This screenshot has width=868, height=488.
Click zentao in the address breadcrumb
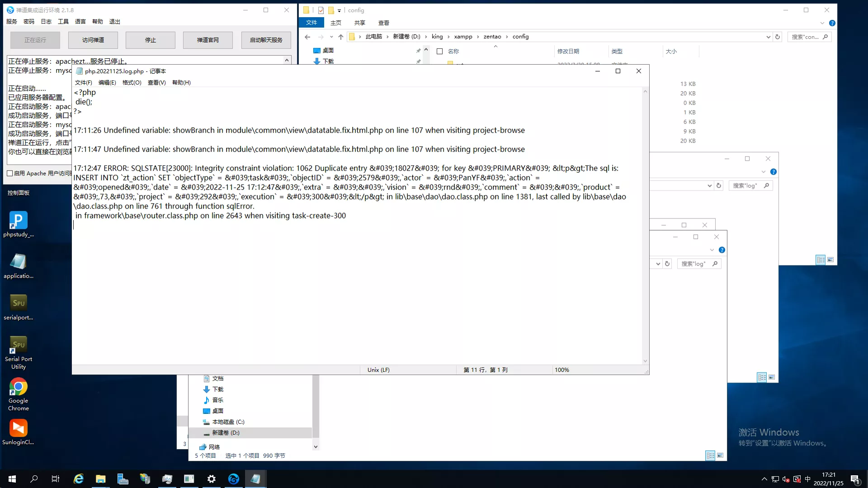pos(492,37)
